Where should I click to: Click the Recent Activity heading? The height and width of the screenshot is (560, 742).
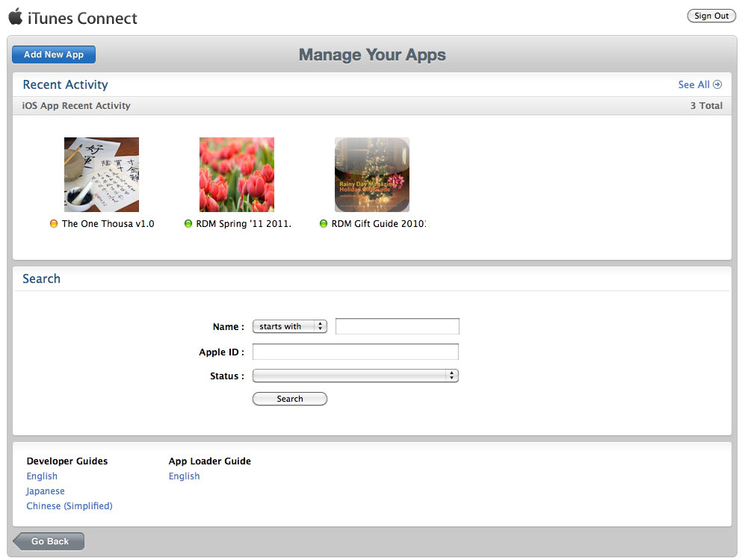[x=65, y=84]
